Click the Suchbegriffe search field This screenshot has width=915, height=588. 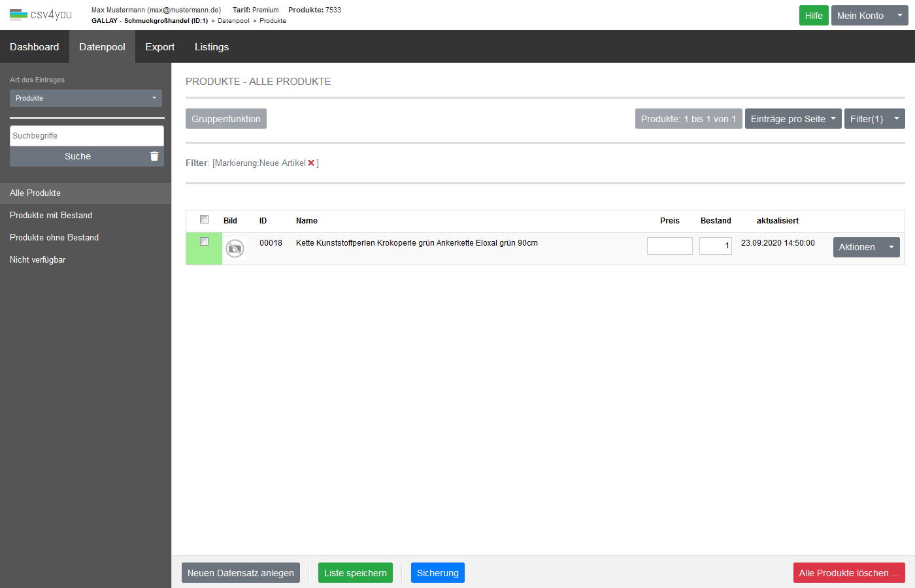[86, 136]
